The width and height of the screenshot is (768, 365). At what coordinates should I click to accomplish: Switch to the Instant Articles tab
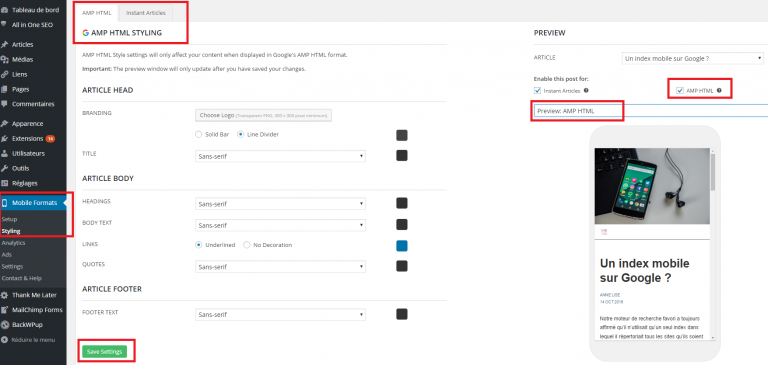pyautogui.click(x=146, y=13)
